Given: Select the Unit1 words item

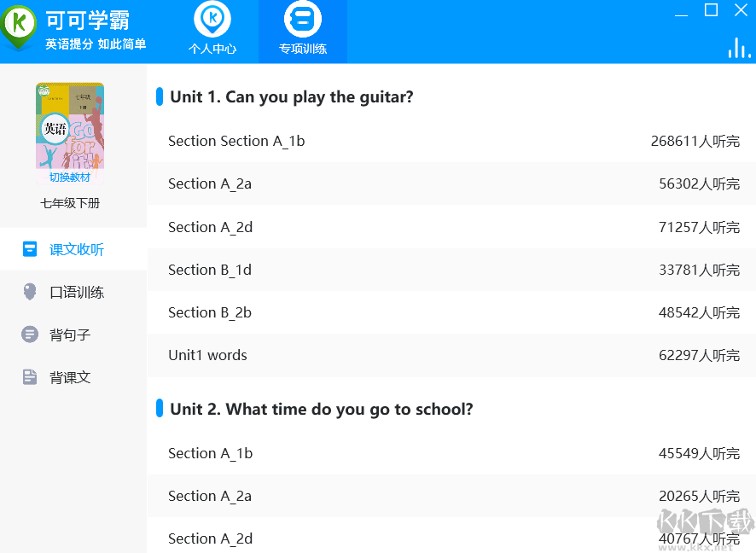Looking at the screenshot, I should point(207,354).
